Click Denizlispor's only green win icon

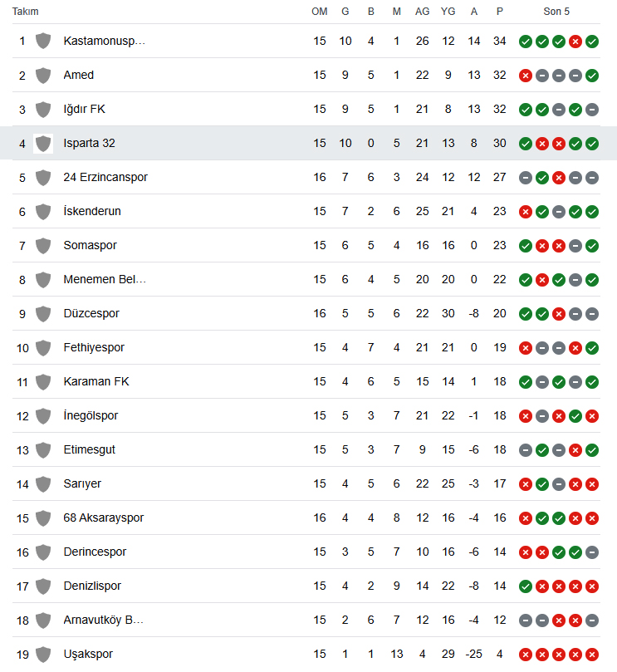pyautogui.click(x=526, y=586)
